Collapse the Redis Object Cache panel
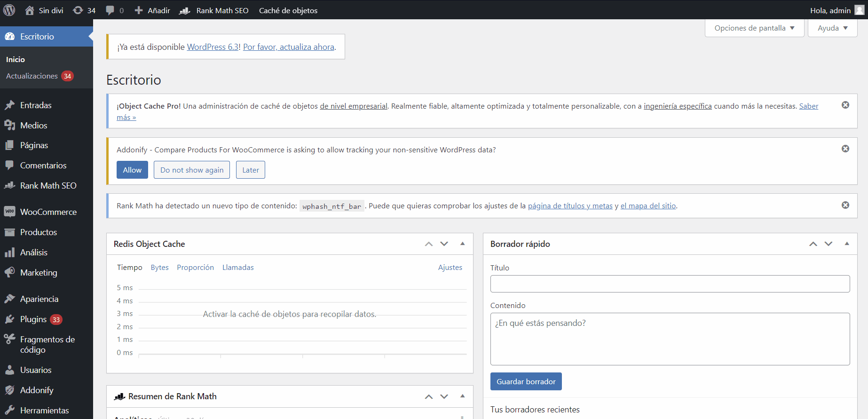 coord(462,244)
